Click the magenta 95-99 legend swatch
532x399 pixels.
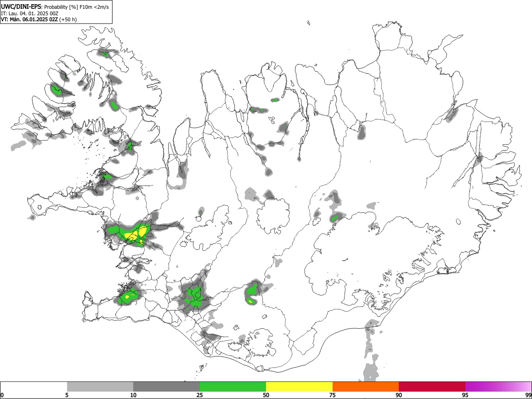tap(498, 387)
